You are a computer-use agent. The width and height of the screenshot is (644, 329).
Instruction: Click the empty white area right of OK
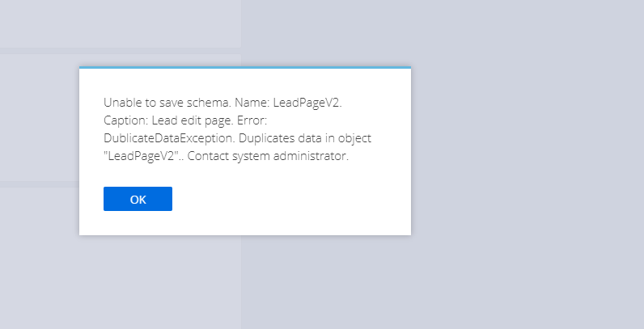(287, 199)
